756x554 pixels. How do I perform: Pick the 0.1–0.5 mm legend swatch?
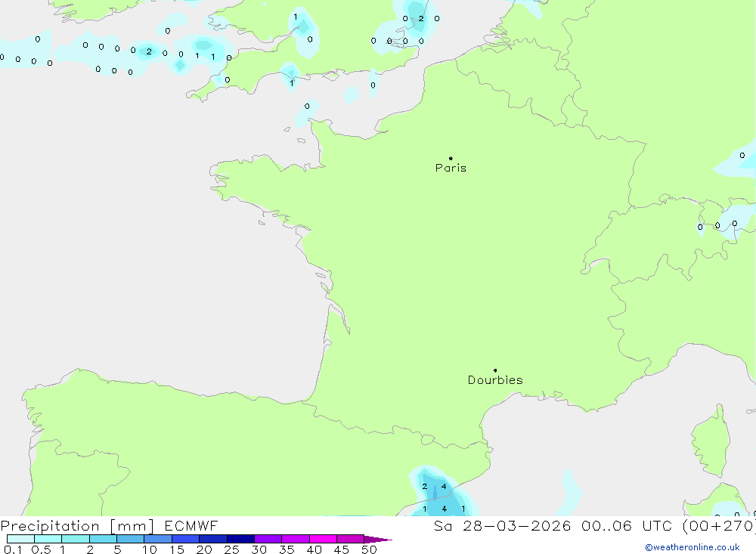point(20,539)
